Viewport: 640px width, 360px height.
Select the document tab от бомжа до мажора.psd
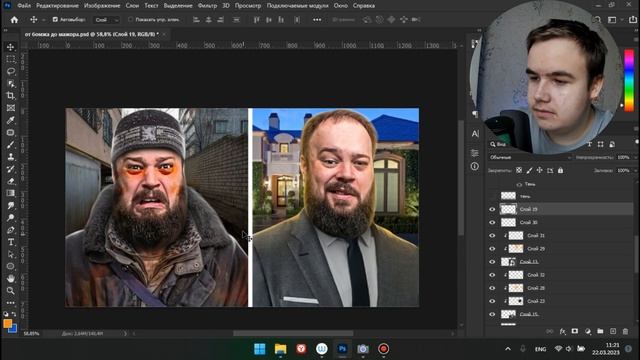point(91,34)
